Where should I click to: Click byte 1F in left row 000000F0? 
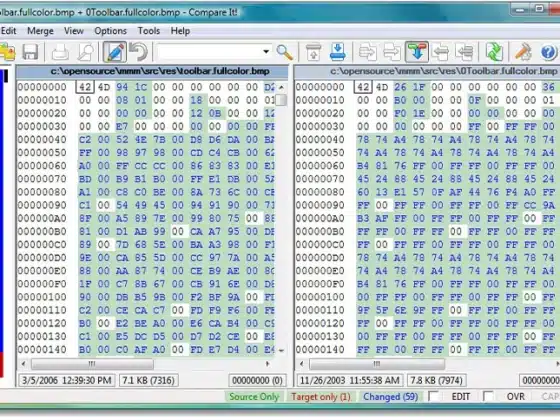click(85, 284)
